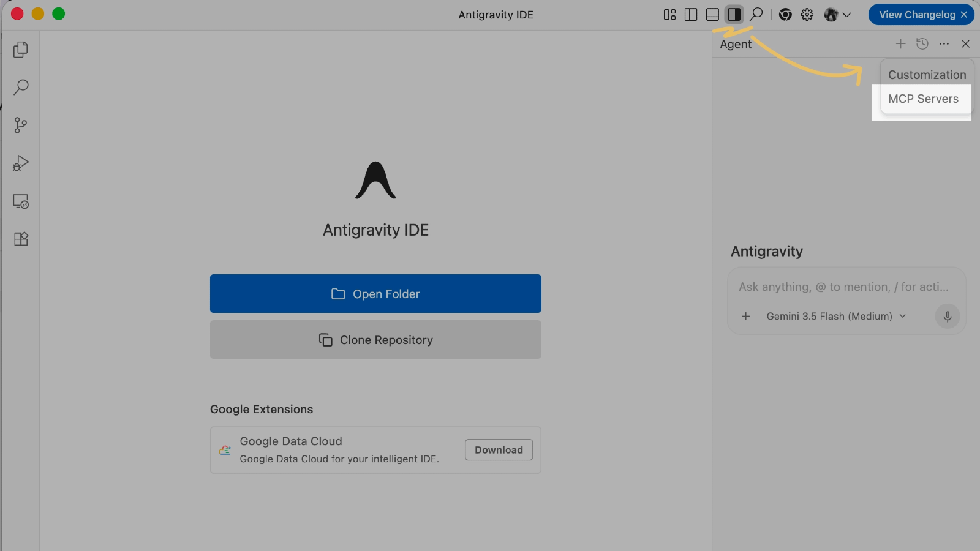Dismiss the View Changelog pill with X
This screenshot has width=980, height=551.
[964, 15]
